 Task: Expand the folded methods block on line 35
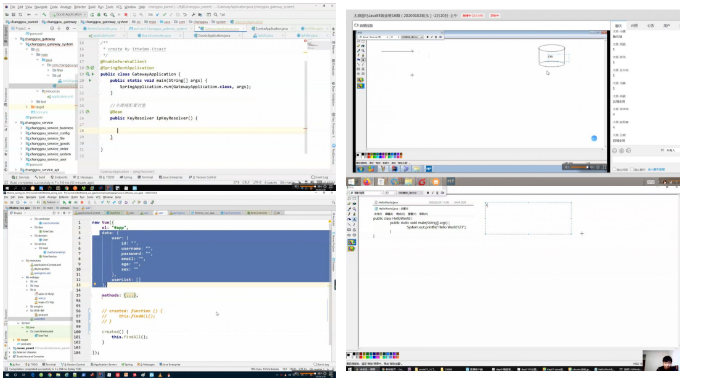[x=130, y=295]
